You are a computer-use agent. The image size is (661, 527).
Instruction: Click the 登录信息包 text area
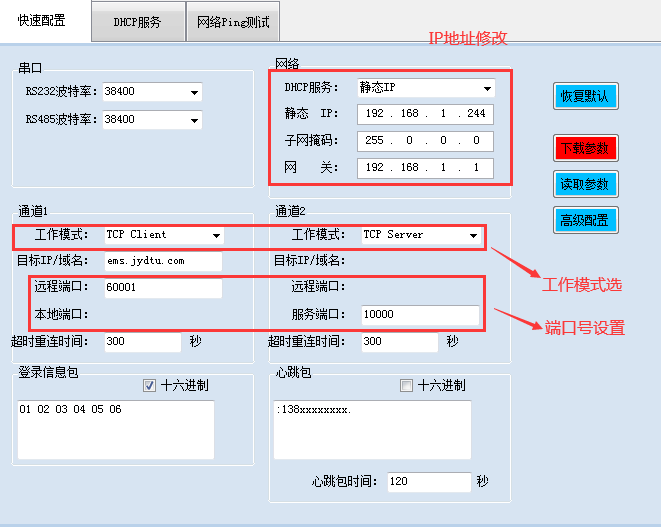[x=116, y=429]
